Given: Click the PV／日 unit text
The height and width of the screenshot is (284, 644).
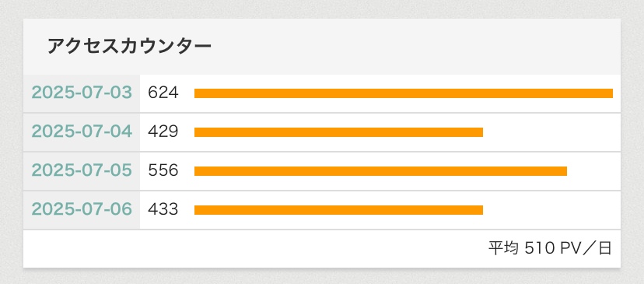Looking at the screenshot, I should 584,249.
